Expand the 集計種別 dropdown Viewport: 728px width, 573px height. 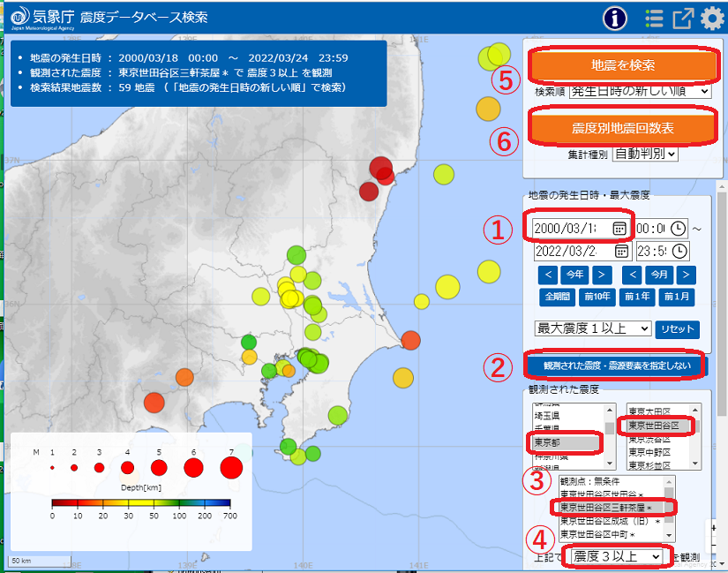(x=644, y=154)
